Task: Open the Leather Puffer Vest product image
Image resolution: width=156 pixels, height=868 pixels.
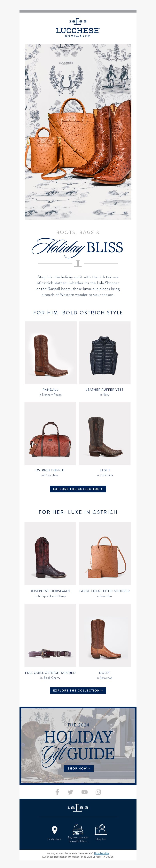Action: pyautogui.click(x=105, y=353)
